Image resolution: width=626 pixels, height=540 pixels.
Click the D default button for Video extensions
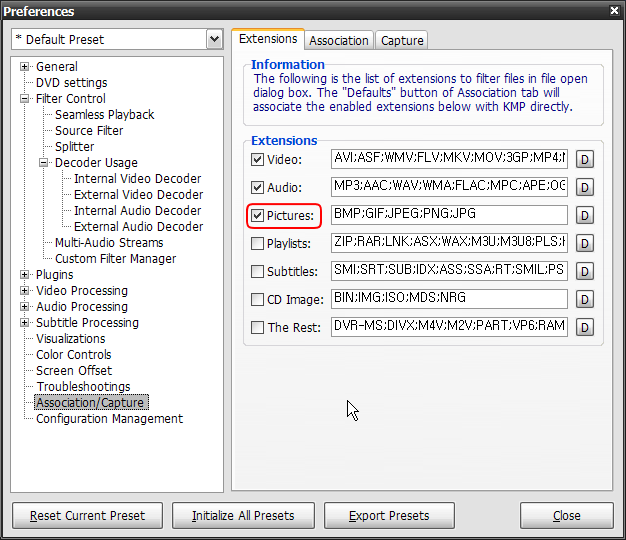point(585,159)
